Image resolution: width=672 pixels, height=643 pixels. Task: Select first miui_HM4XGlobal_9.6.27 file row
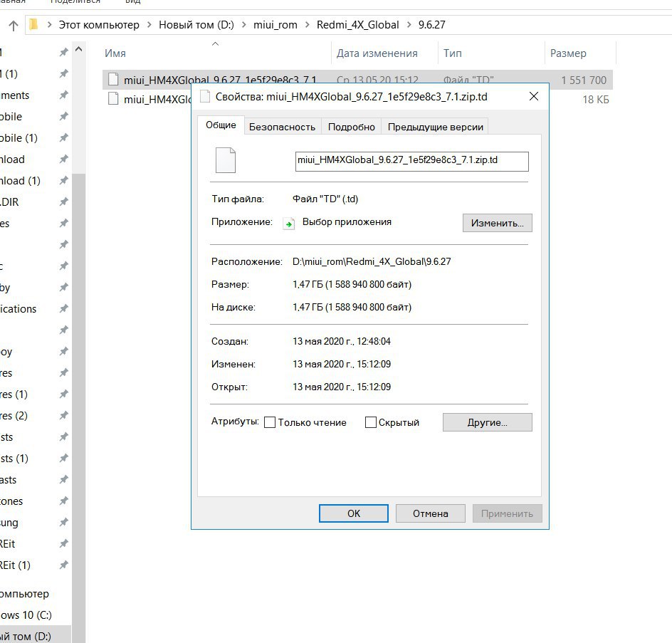coord(357,80)
